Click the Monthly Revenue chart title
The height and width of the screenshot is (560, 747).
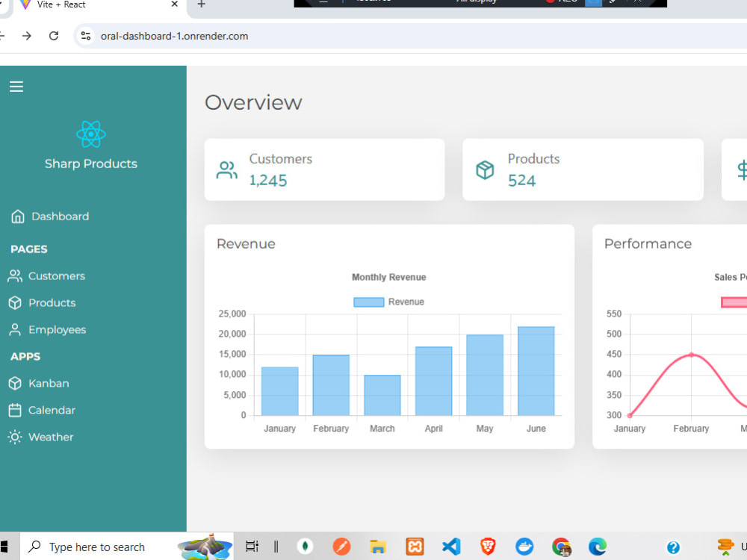[x=388, y=277]
